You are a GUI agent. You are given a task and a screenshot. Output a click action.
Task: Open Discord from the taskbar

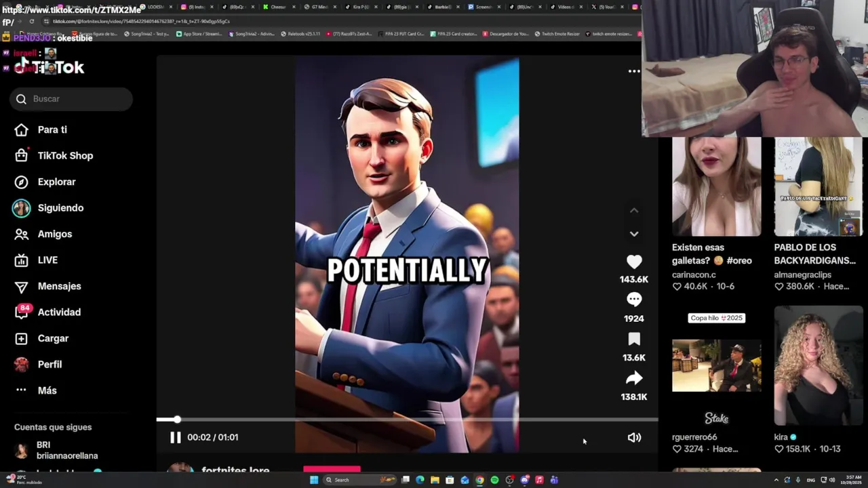524,480
